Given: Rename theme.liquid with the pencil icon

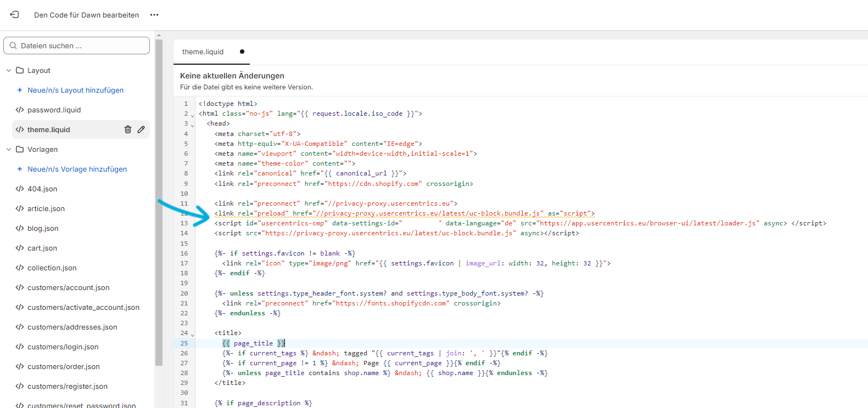Looking at the screenshot, I should tap(141, 129).
